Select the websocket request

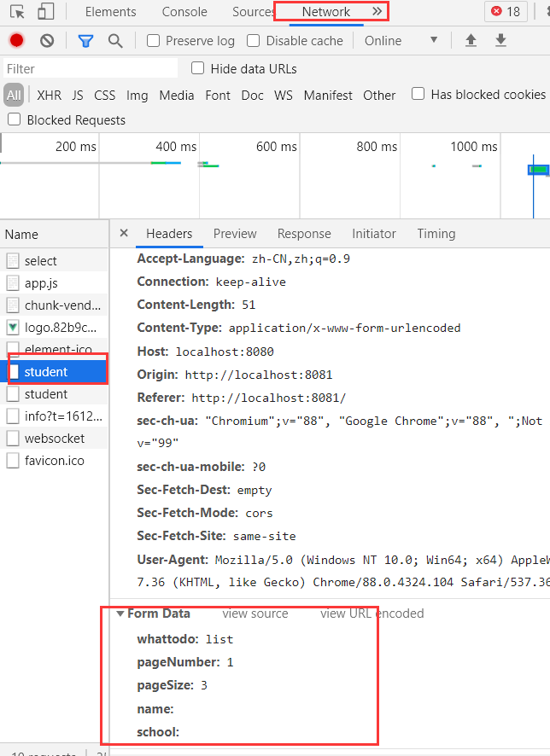(x=54, y=439)
